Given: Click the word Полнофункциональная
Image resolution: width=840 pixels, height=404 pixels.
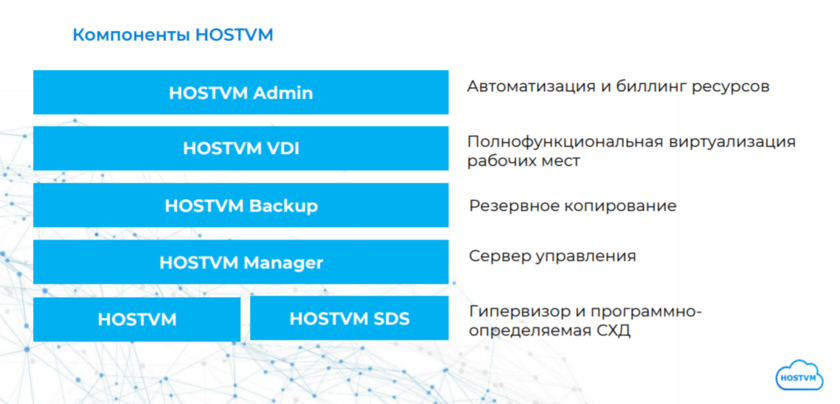Looking at the screenshot, I should tap(565, 142).
